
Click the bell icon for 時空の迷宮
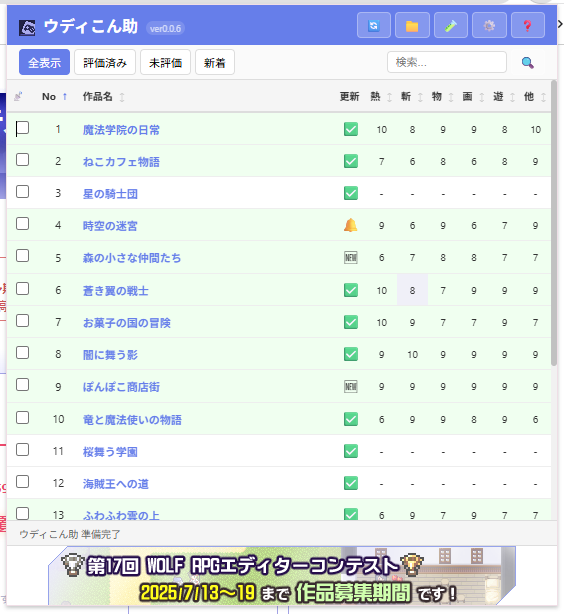tap(351, 225)
